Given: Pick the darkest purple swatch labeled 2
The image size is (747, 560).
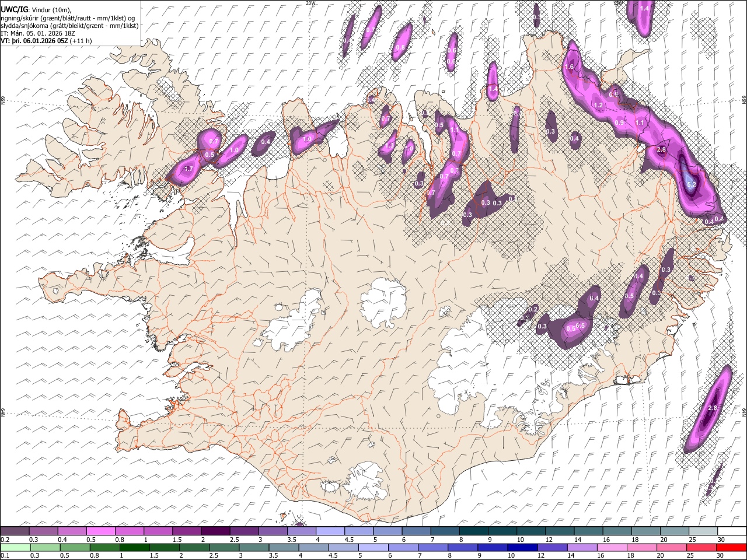Looking at the screenshot, I should tap(215, 531).
